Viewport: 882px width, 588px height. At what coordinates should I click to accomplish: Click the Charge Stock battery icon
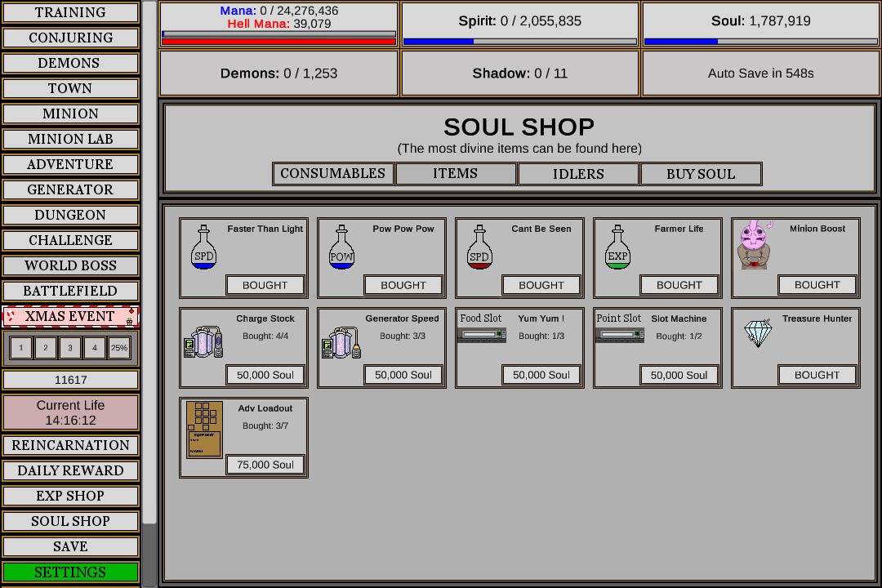205,343
